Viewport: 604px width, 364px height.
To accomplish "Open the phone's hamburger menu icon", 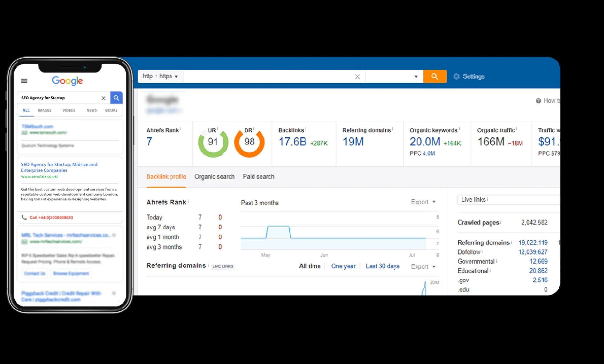I will [24, 81].
